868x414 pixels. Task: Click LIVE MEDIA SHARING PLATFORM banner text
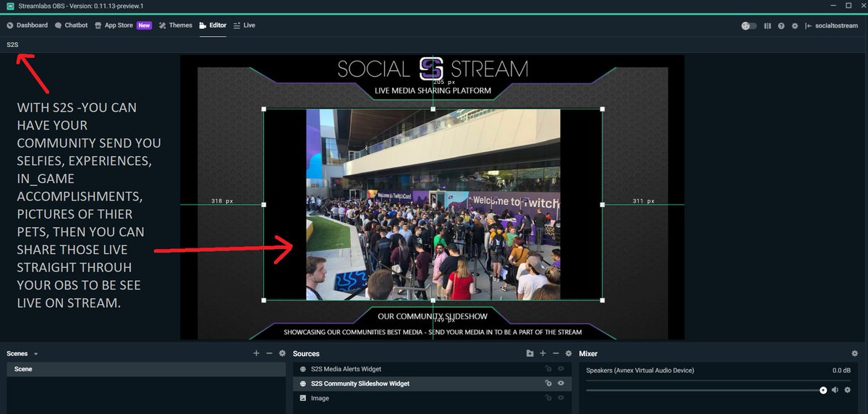point(433,91)
